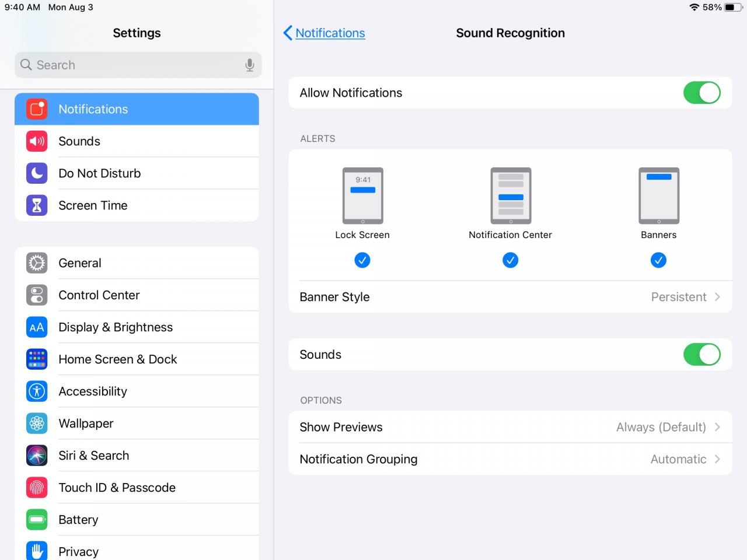
Task: Tap the Screen Time hourglass icon
Action: click(37, 205)
